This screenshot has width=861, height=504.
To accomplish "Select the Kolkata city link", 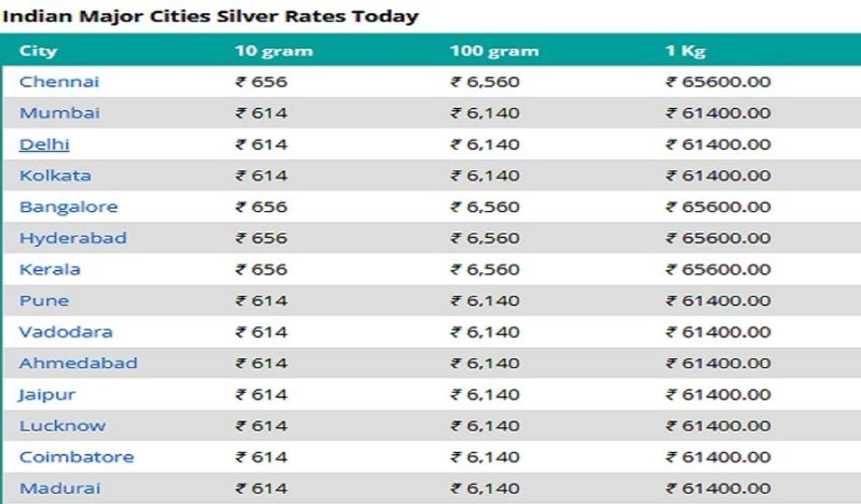I will tap(55, 175).
